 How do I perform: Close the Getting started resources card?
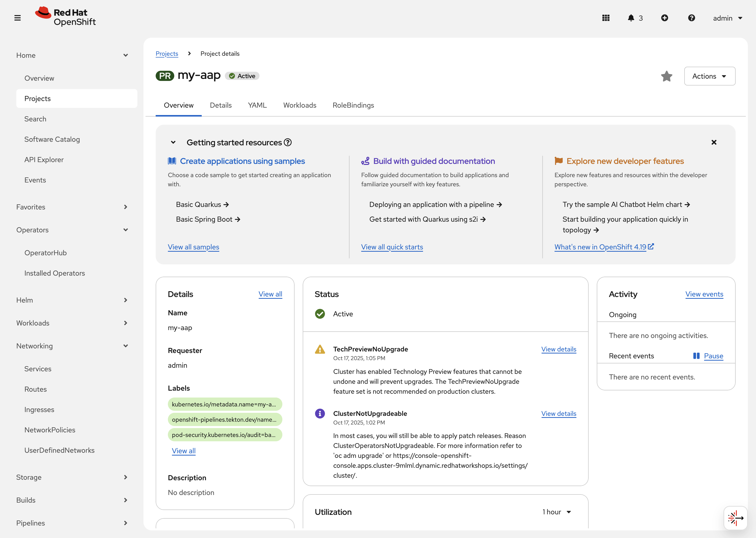click(714, 143)
